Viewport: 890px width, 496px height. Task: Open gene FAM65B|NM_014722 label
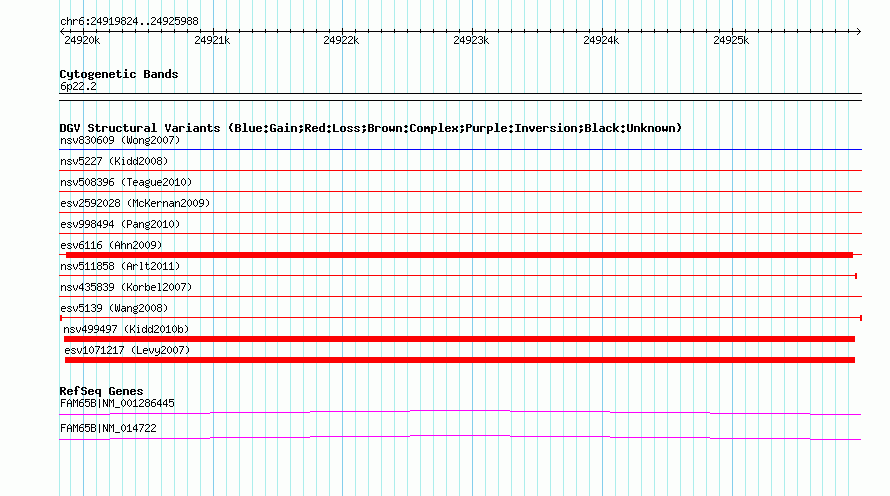pos(108,428)
